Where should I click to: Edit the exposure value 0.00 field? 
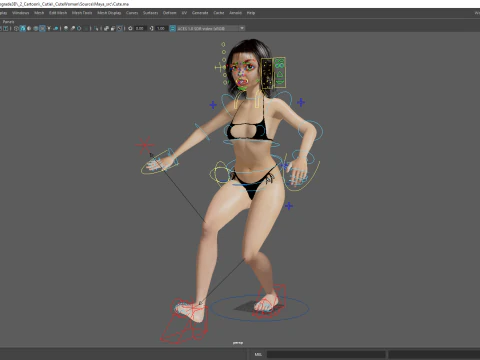(x=140, y=28)
